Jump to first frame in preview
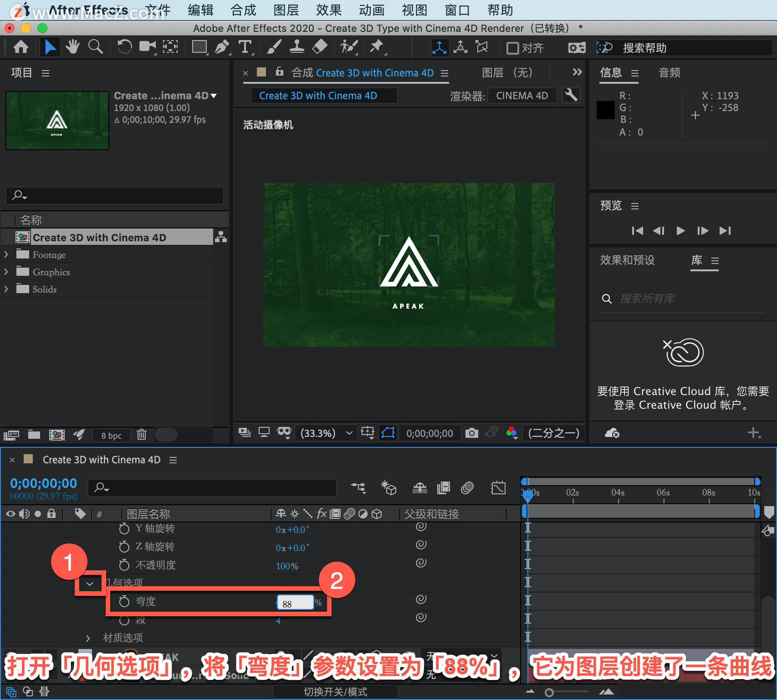The image size is (777, 700). 637,231
